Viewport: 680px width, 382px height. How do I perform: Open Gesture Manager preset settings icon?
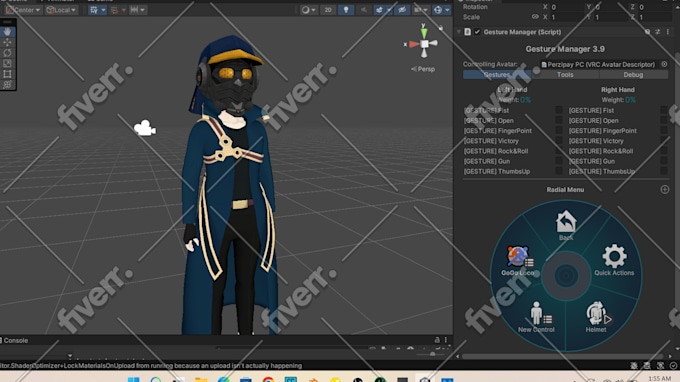[657, 32]
